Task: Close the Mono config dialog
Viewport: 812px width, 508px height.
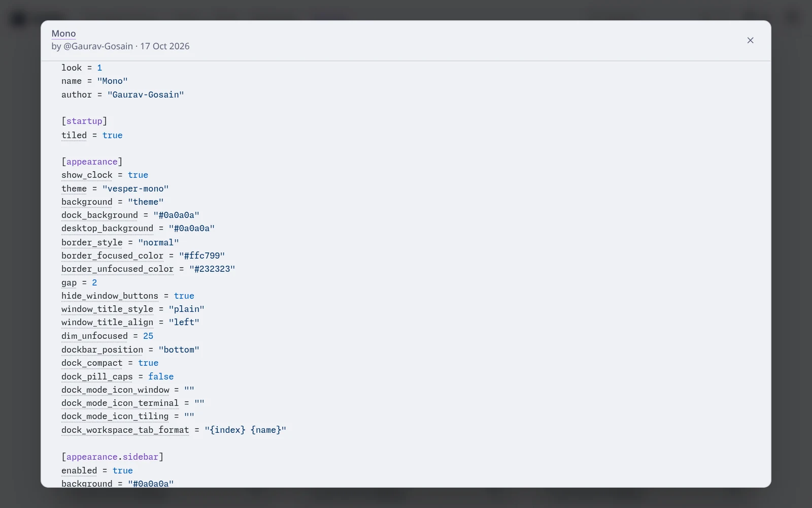Action: point(750,40)
